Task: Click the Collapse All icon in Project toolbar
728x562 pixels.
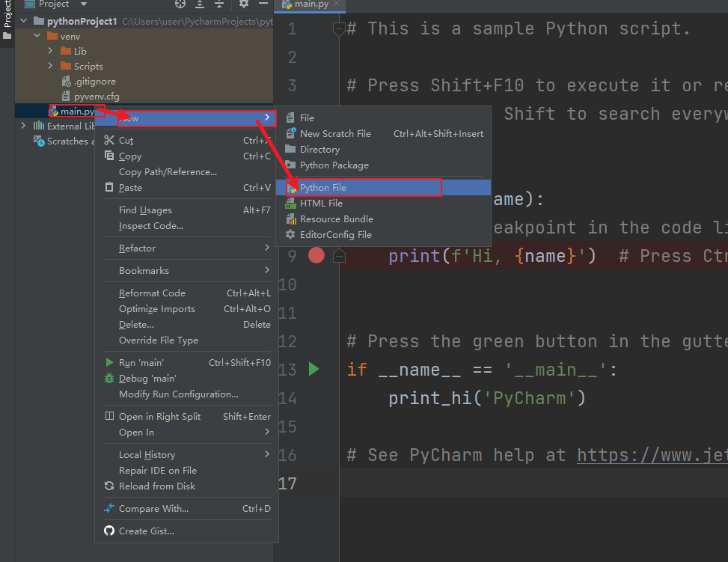Action: tap(218, 4)
